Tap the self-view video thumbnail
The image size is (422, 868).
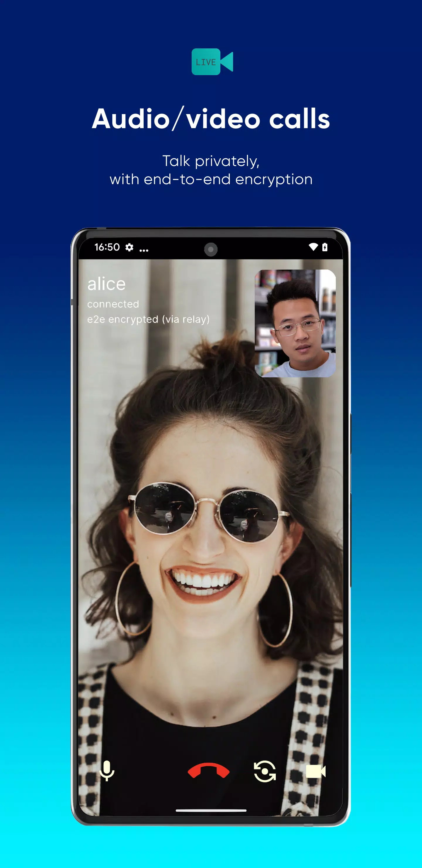(295, 323)
